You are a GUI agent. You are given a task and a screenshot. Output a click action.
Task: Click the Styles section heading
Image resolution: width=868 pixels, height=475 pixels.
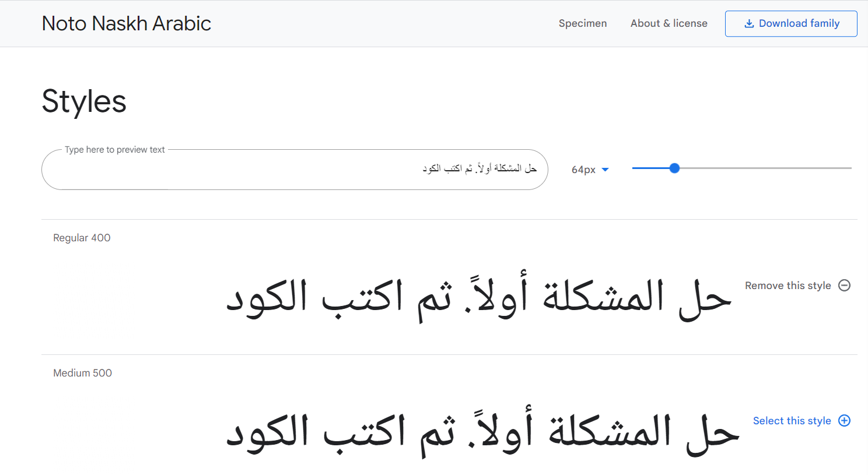[x=84, y=101]
